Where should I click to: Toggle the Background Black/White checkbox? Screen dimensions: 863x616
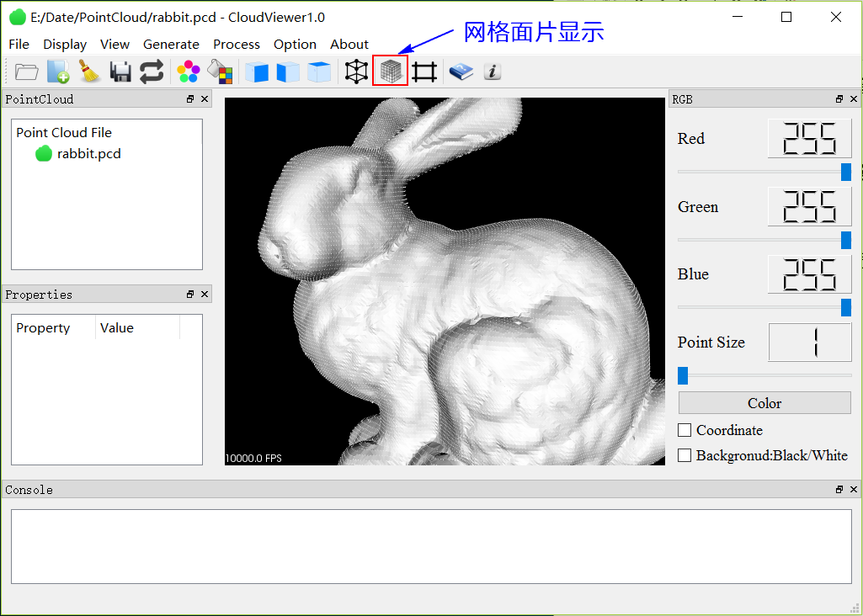pos(685,455)
